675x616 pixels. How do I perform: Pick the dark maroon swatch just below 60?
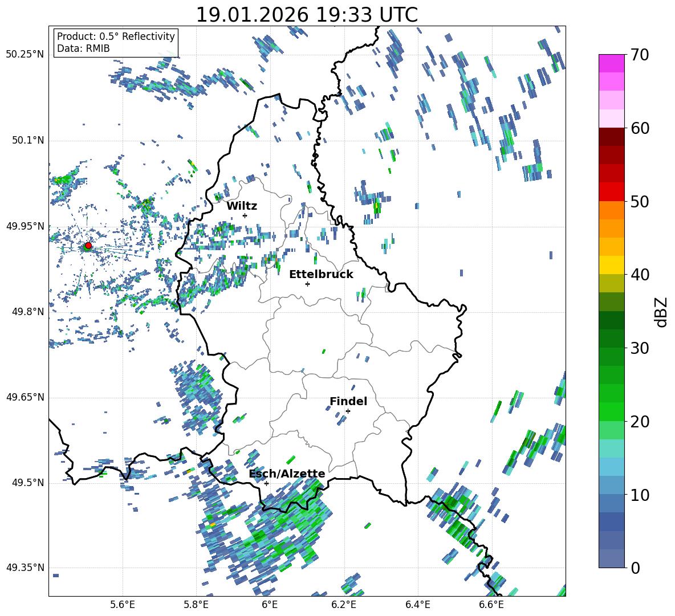[612, 137]
